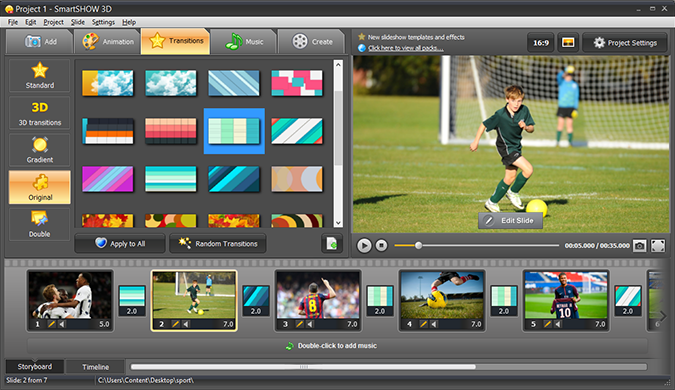This screenshot has width=675, height=390.
Task: Choose the dark navy and orange stripes transition
Action: tap(108, 131)
